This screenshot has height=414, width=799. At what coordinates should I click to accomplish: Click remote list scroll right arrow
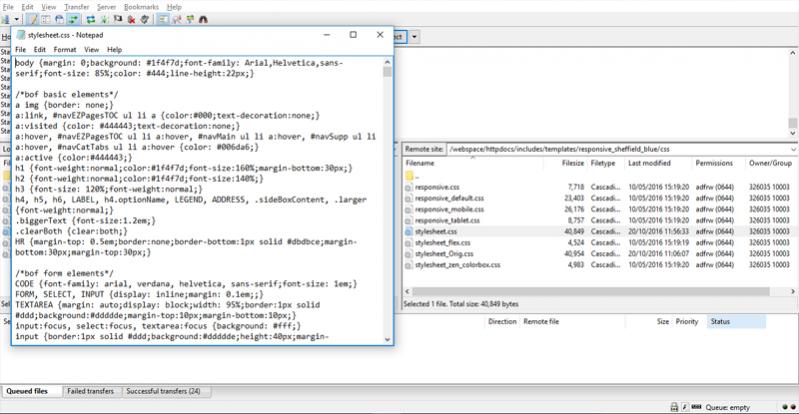click(x=793, y=292)
